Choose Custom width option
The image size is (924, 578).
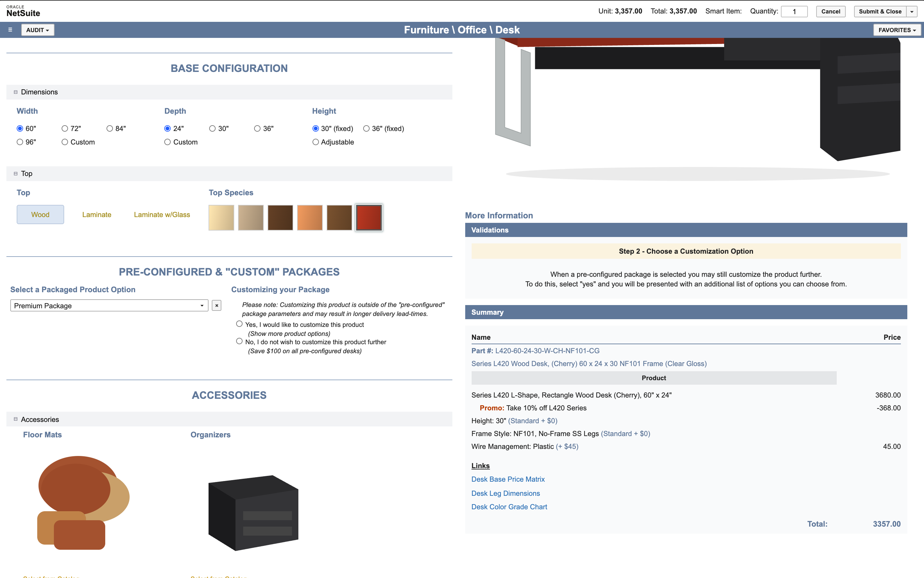tap(65, 142)
